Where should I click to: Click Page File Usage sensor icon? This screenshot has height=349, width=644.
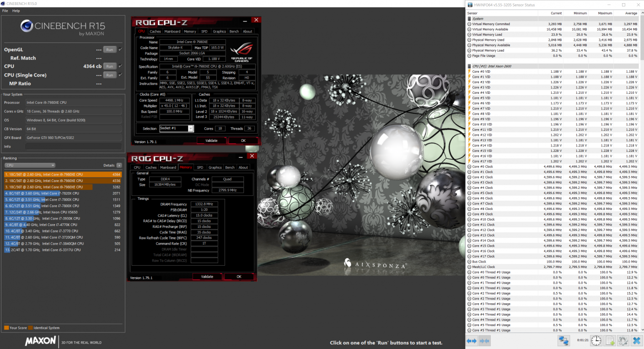point(469,56)
